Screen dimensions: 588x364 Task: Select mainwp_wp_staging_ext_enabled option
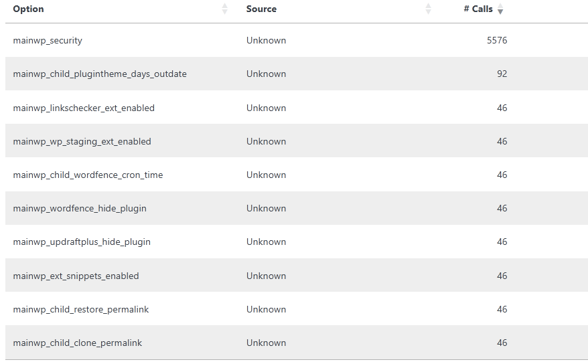pos(82,142)
